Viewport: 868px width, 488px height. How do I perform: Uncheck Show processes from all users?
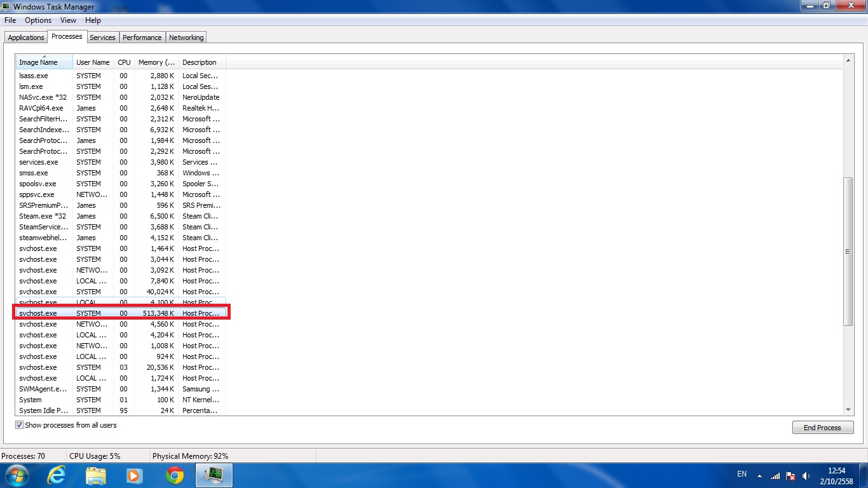(x=19, y=425)
